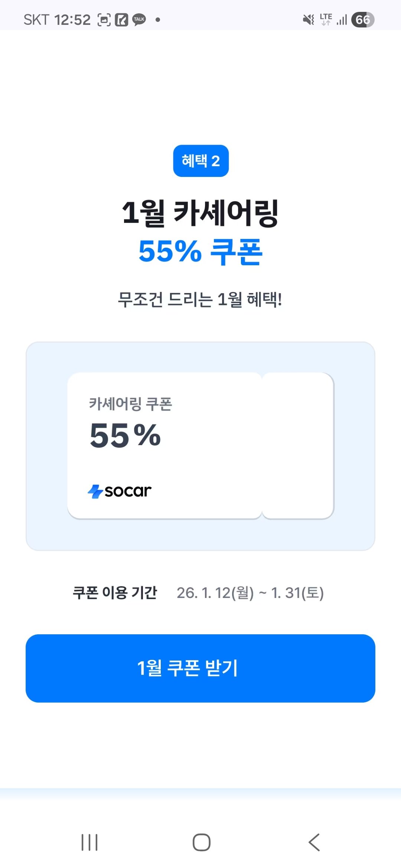Tap the signal strength bars icon

tap(342, 20)
